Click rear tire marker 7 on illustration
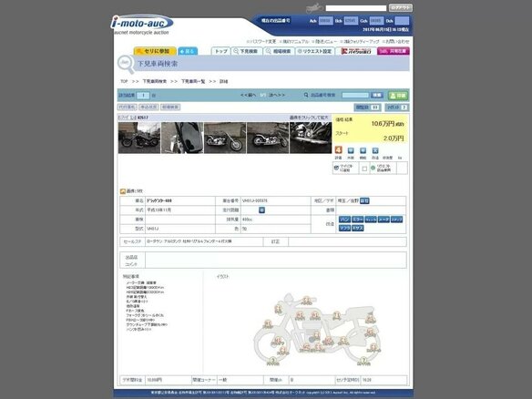This screenshot has height=399, width=532. click(x=363, y=361)
